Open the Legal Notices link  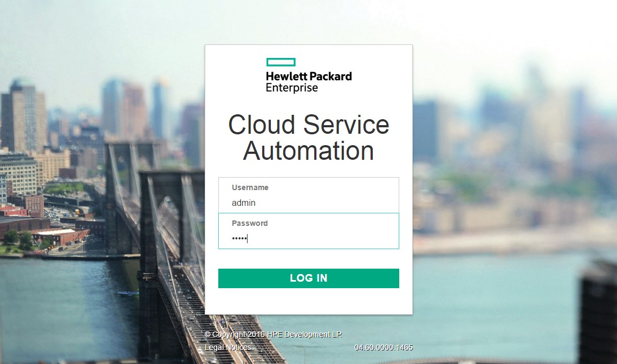click(x=228, y=347)
